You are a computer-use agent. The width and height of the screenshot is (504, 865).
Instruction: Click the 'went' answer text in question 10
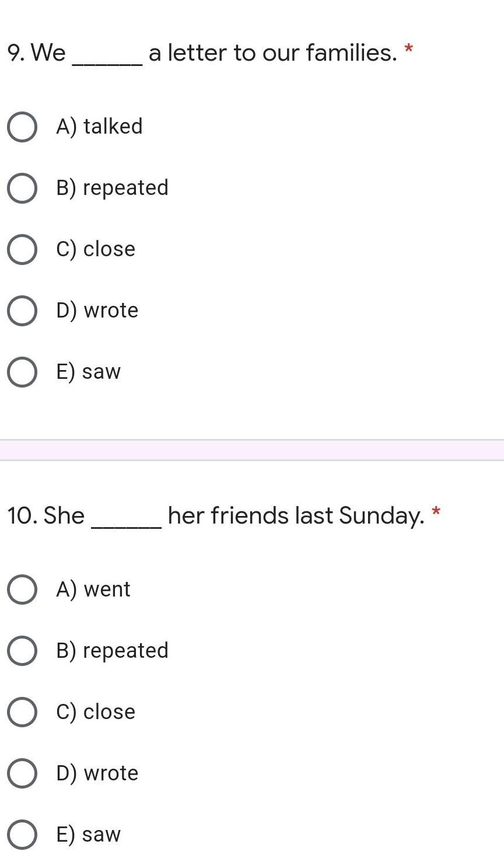[107, 590]
